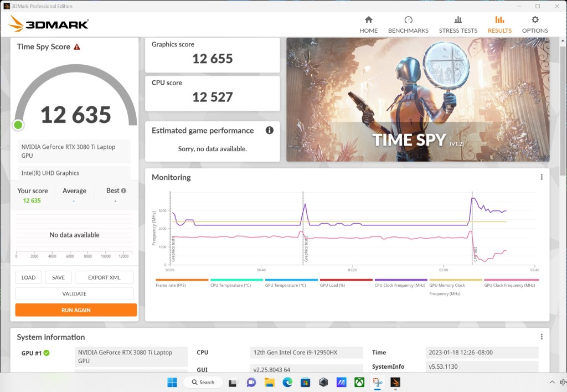Image resolution: width=567 pixels, height=392 pixels.
Task: Click the info icon next to Estimated game performance
Action: (x=270, y=130)
